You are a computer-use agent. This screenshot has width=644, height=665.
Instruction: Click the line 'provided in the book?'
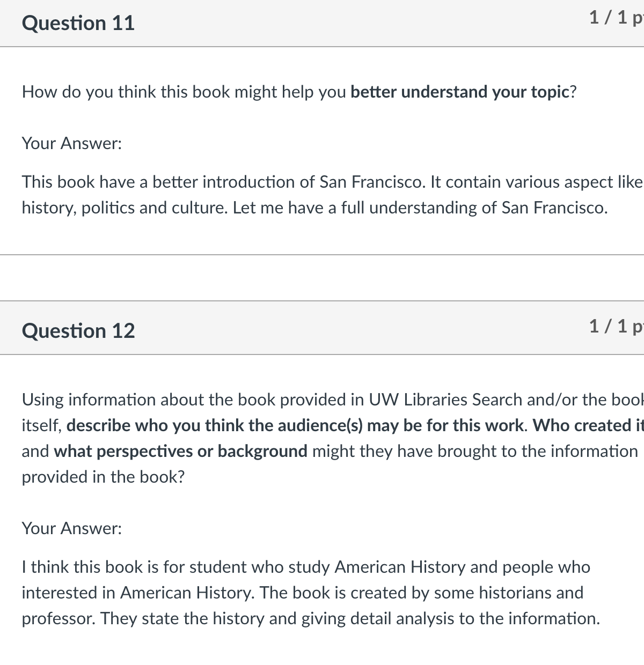pyautogui.click(x=103, y=477)
